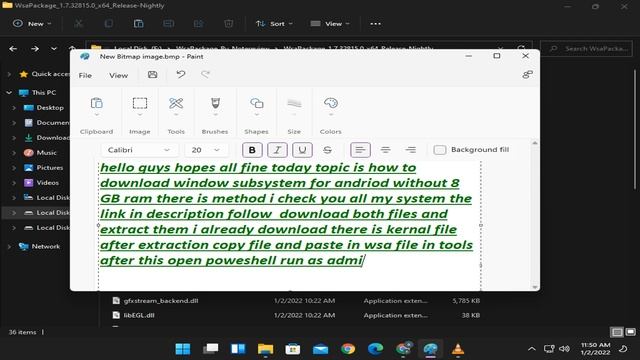This screenshot has height=360, width=640.
Task: Collapse the This PC tree node
Action: (x=9, y=93)
